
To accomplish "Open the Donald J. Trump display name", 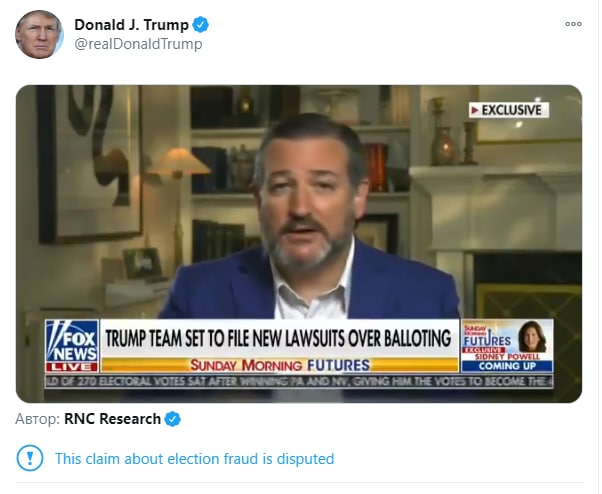I will pyautogui.click(x=131, y=25).
